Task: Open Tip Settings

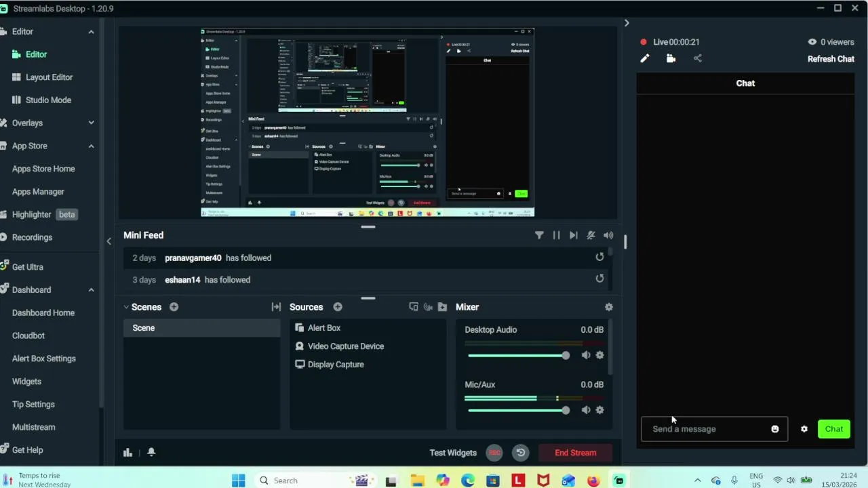Action: point(33,404)
